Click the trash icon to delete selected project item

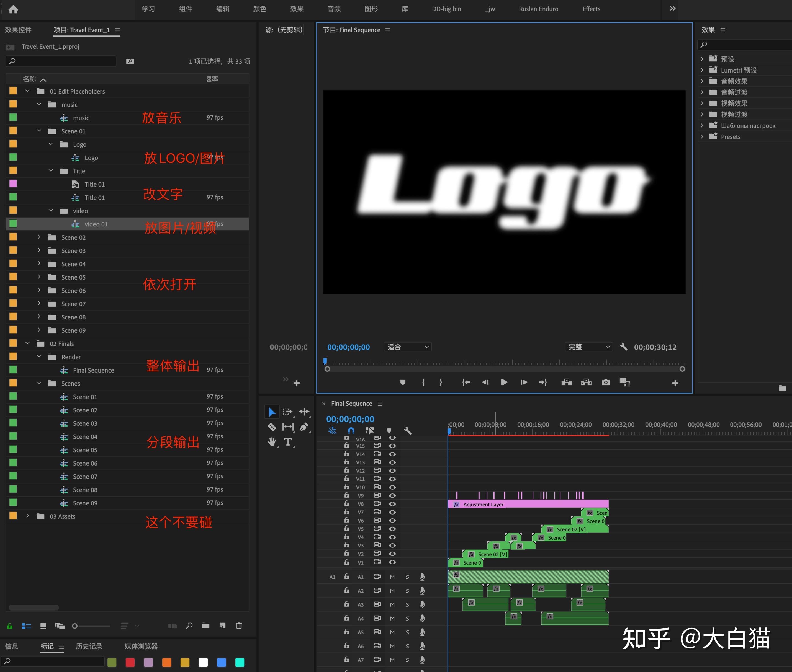pyautogui.click(x=239, y=626)
